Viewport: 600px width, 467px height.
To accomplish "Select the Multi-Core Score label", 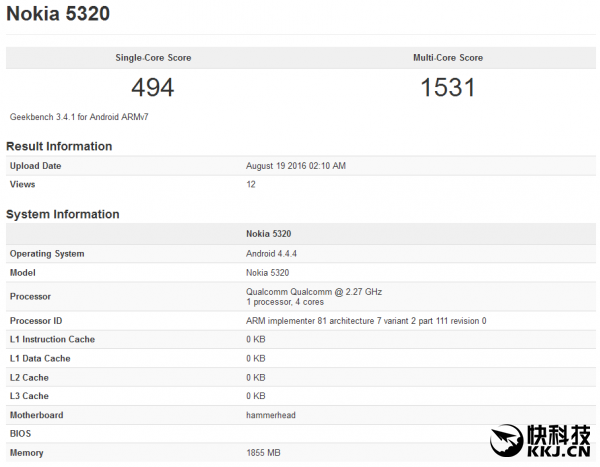I will click(x=448, y=58).
